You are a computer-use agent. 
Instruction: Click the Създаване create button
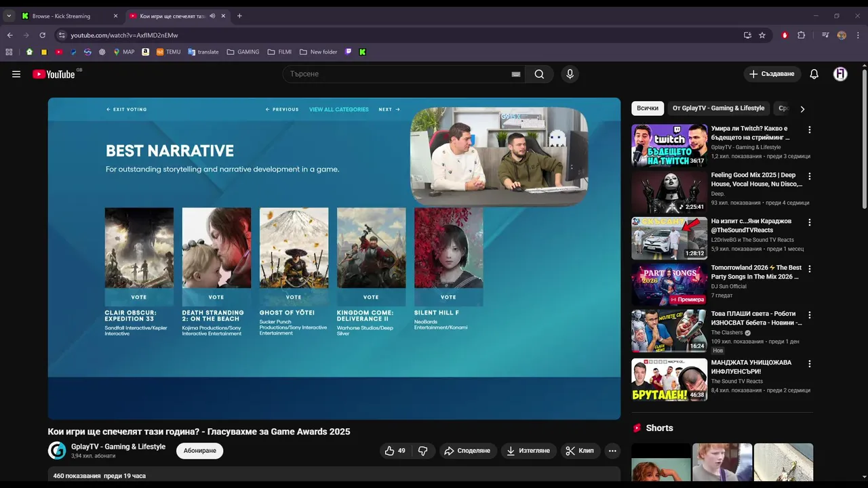pos(772,74)
